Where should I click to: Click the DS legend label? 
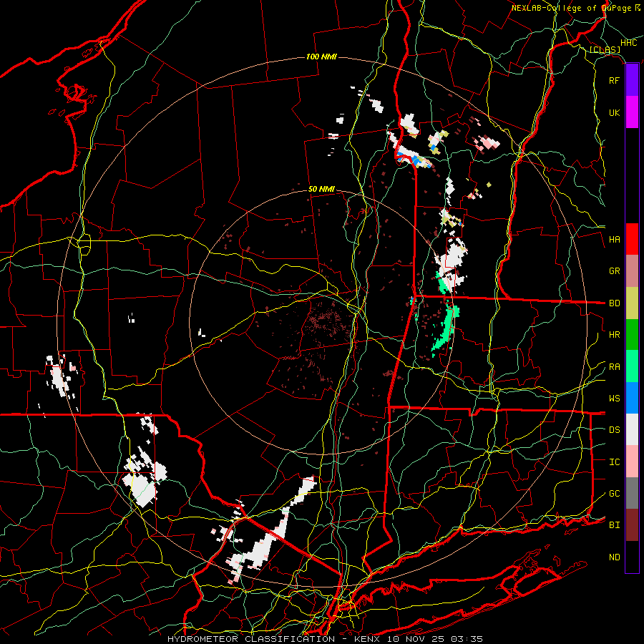pyautogui.click(x=614, y=430)
